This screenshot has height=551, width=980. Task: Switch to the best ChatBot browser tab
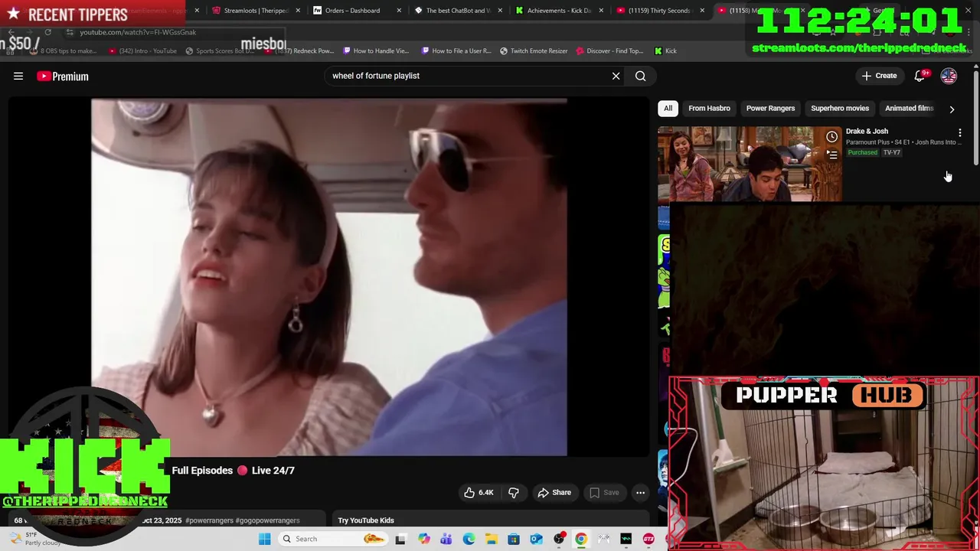click(x=453, y=11)
